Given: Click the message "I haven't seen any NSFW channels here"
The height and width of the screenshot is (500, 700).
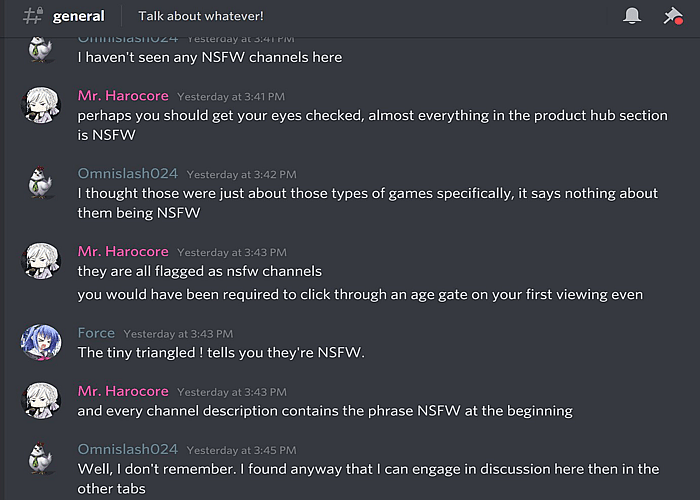Looking at the screenshot, I should [210, 57].
